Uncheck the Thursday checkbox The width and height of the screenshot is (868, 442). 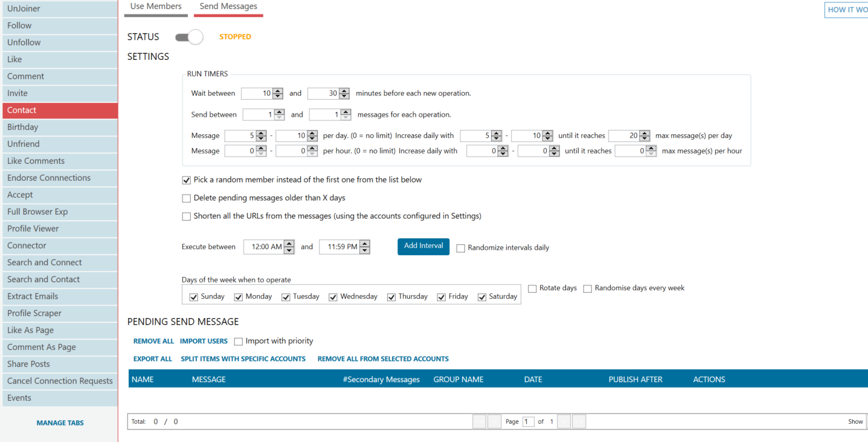(391, 297)
